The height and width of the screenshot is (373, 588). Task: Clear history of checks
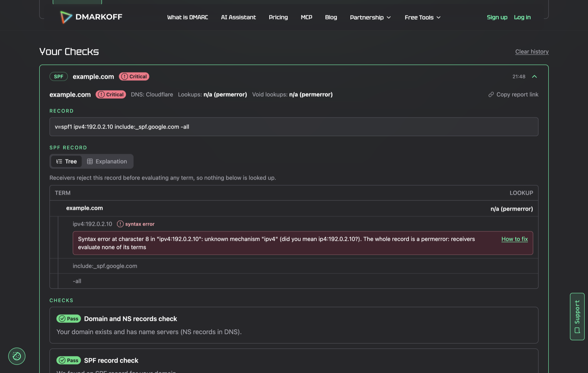coord(532,51)
